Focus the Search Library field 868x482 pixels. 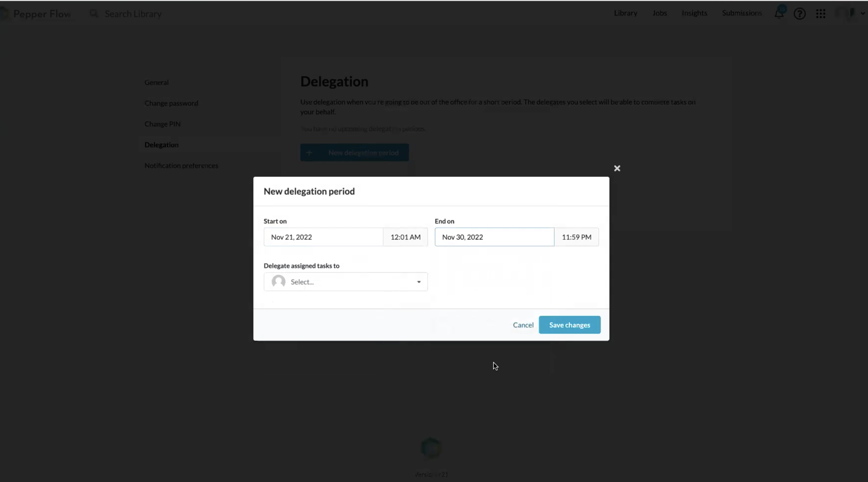[133, 14]
